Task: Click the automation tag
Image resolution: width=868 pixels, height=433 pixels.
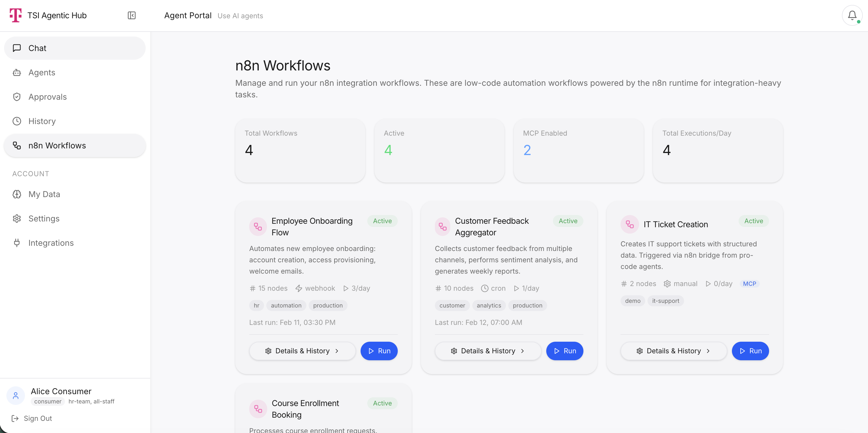Action: point(286,305)
